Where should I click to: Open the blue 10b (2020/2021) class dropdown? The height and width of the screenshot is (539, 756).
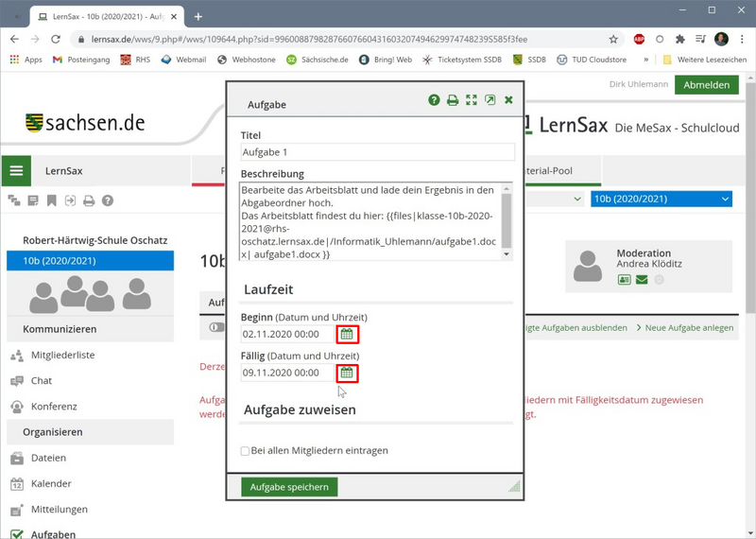pyautogui.click(x=661, y=199)
